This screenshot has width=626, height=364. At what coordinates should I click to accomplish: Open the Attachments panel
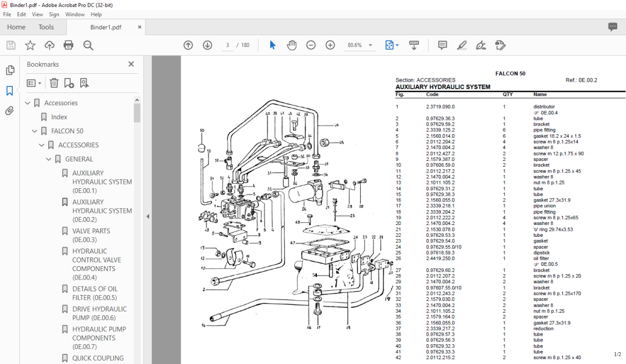click(9, 111)
